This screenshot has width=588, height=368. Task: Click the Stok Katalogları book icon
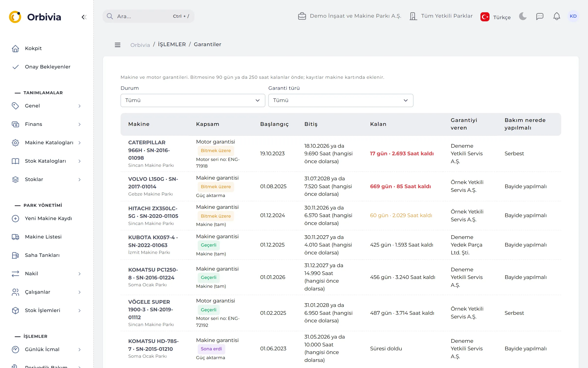coord(15,161)
